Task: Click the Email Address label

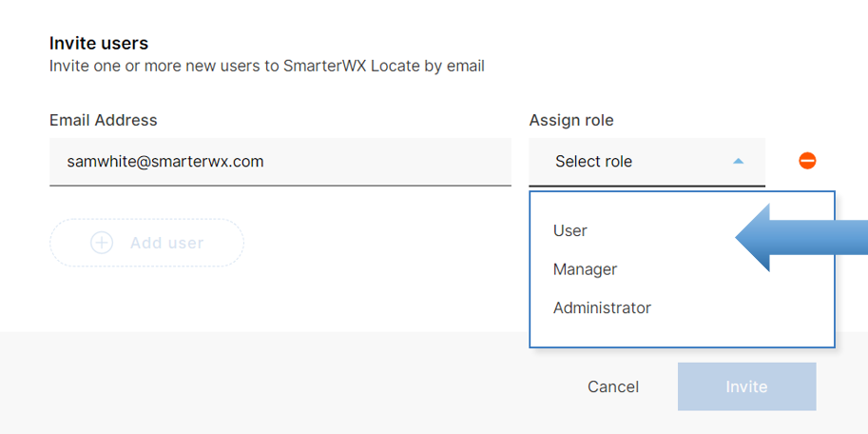Action: pyautogui.click(x=104, y=120)
